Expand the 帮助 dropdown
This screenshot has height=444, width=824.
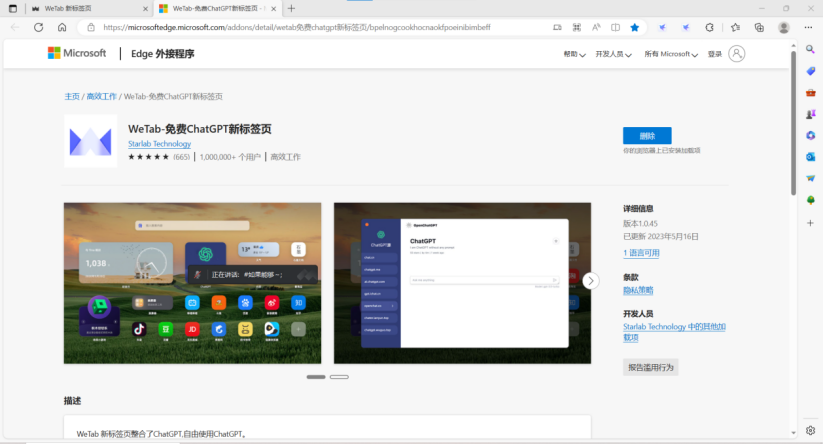[x=574, y=54]
